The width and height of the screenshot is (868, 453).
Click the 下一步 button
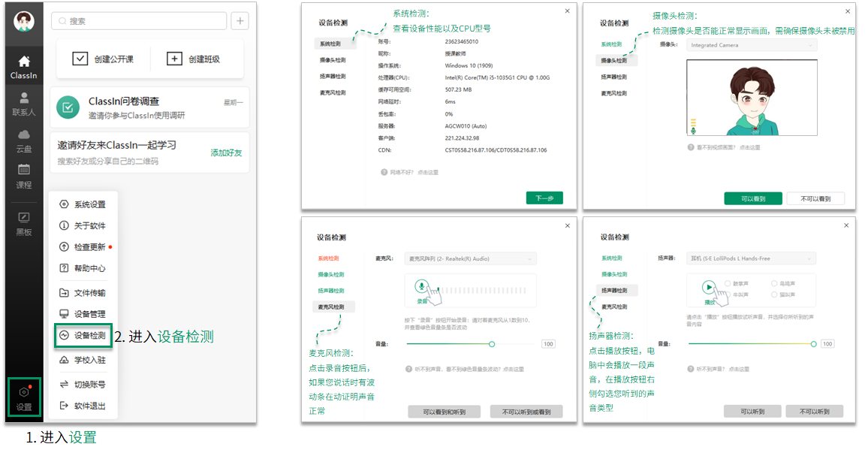coord(544,198)
